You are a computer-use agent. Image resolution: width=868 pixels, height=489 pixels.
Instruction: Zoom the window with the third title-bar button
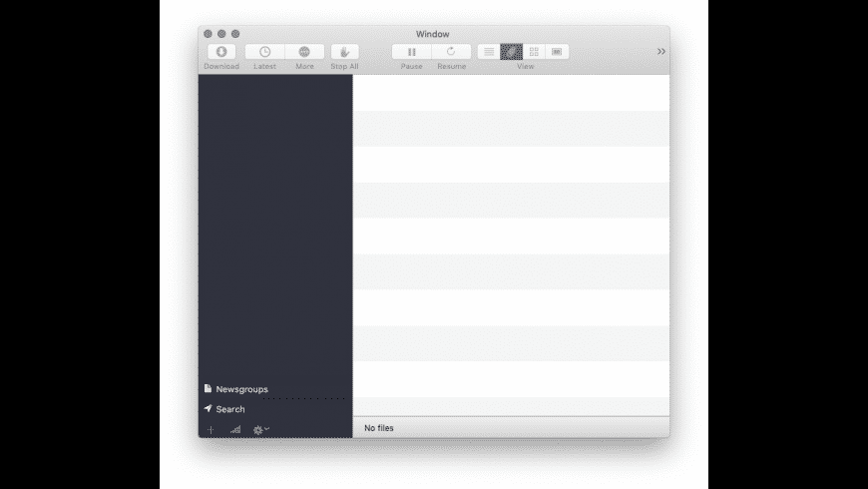point(235,34)
